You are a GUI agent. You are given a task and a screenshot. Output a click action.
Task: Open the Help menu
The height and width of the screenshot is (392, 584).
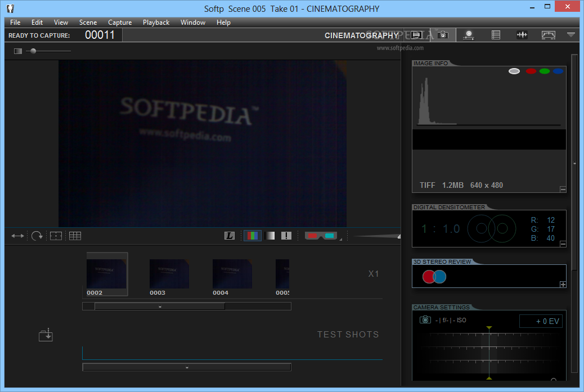point(223,22)
